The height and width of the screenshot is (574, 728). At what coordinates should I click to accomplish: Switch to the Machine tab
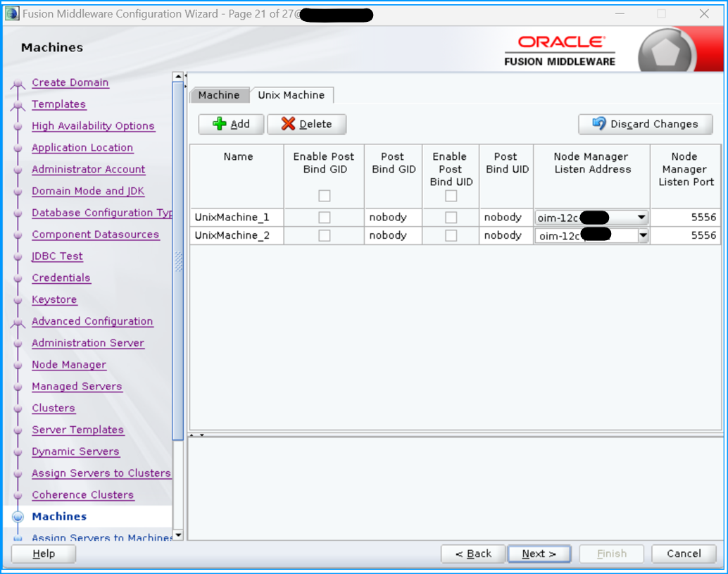coord(219,95)
